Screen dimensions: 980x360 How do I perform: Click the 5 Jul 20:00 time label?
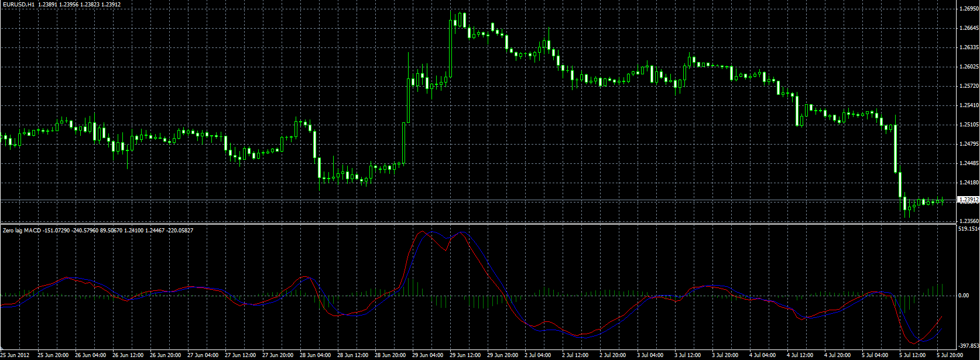pyautogui.click(x=951, y=355)
